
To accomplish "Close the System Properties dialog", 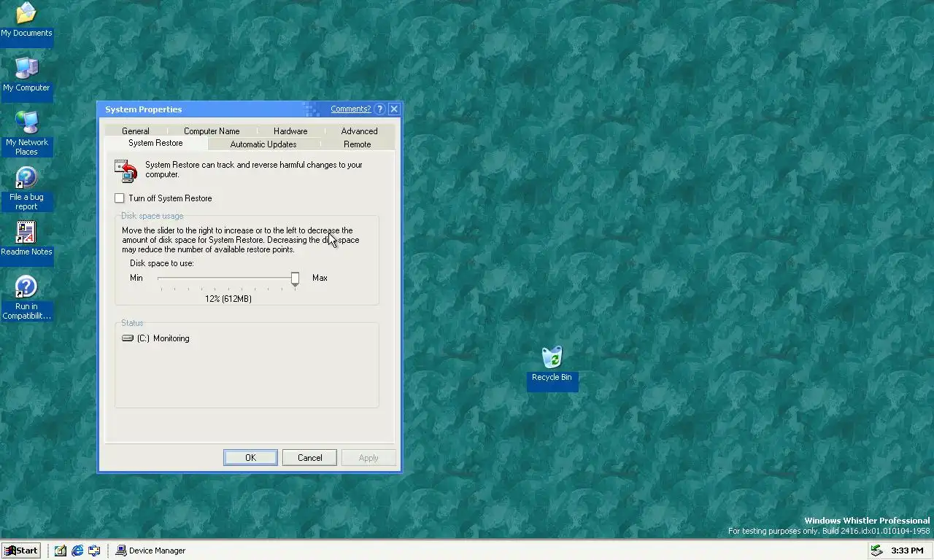I will click(x=394, y=109).
